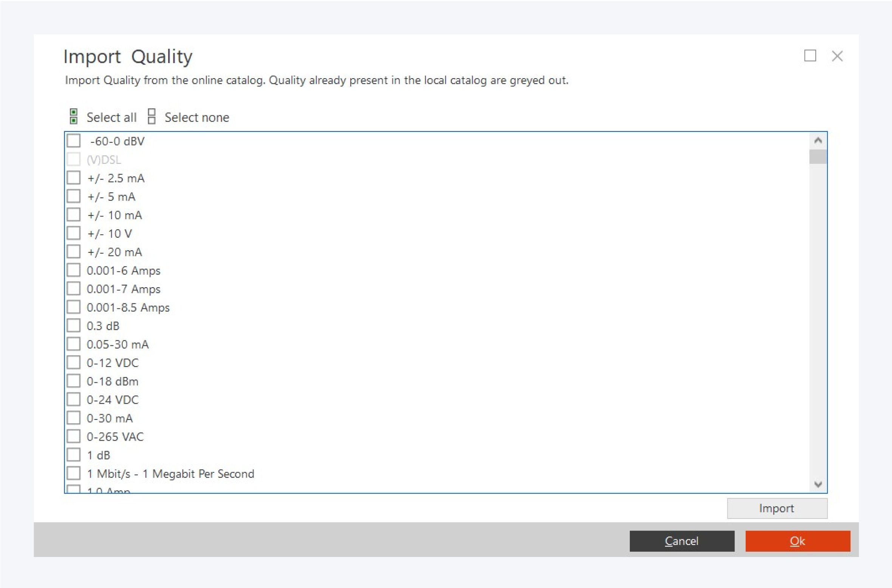Image resolution: width=892 pixels, height=588 pixels.
Task: Click the Select none icon
Action: coord(152,116)
